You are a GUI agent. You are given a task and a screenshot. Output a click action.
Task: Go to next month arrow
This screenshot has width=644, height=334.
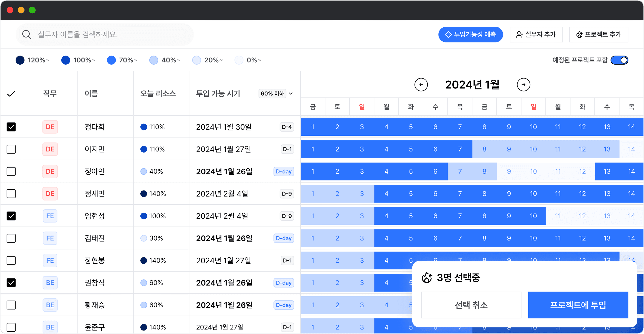[x=523, y=85]
